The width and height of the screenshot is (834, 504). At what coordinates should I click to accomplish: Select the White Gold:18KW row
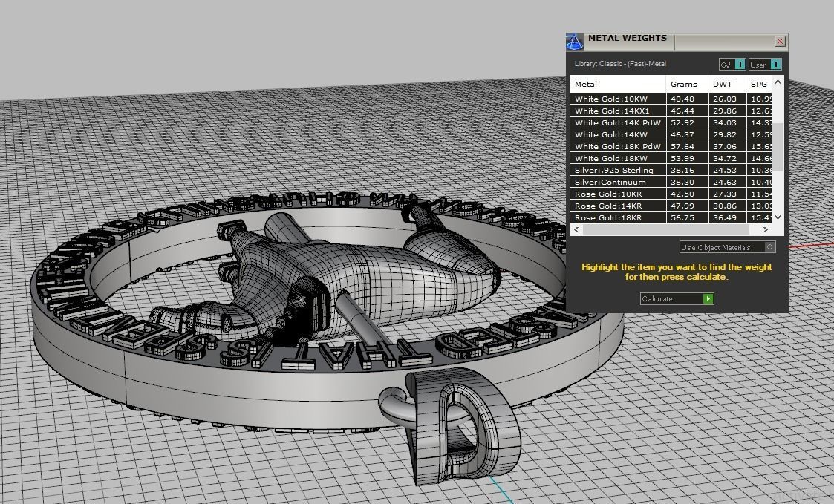[671, 158]
